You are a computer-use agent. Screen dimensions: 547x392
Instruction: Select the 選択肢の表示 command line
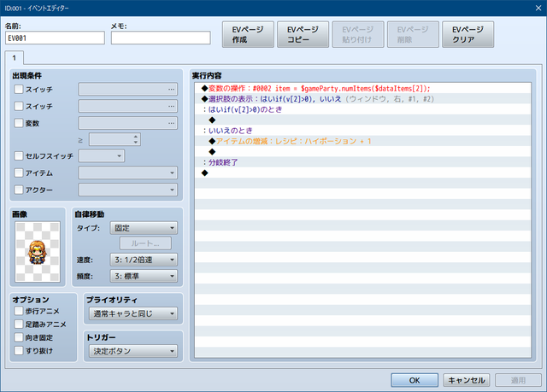pyautogui.click(x=362, y=99)
